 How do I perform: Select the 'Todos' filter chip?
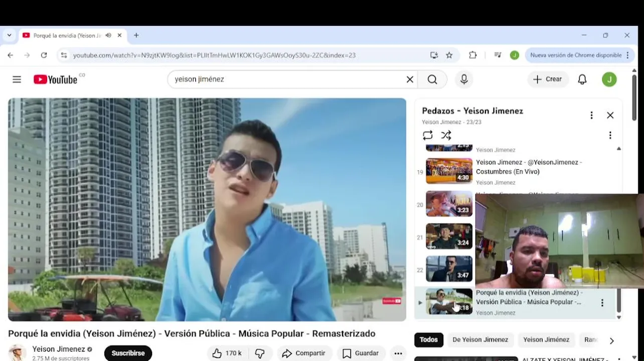(x=428, y=340)
